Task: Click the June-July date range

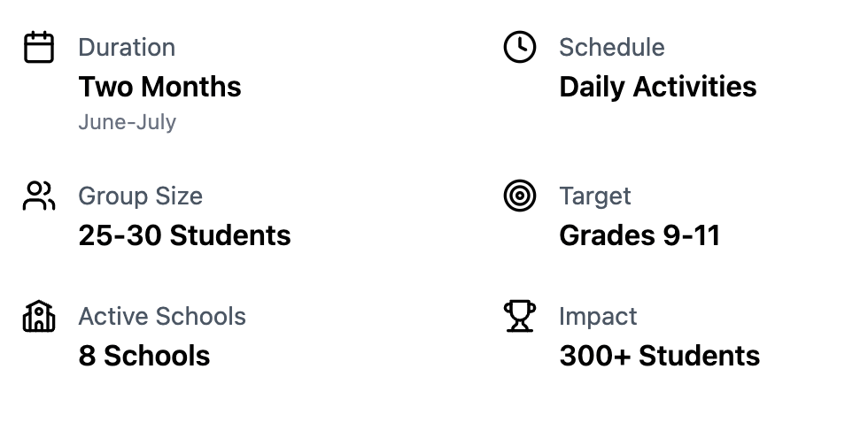Action: (x=127, y=122)
